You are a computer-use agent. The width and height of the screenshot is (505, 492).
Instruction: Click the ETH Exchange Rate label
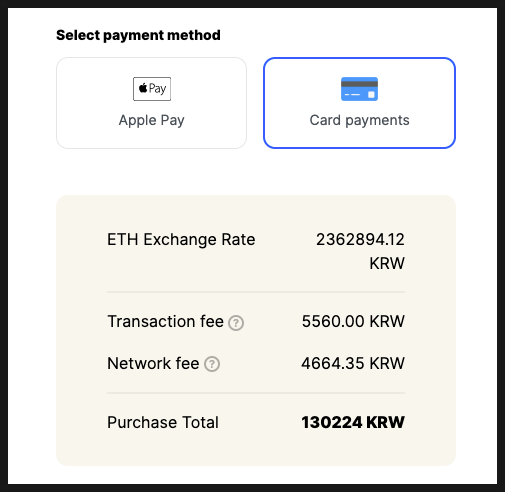tap(181, 239)
